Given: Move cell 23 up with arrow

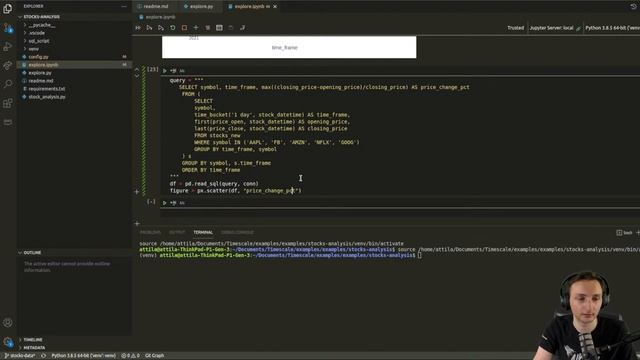Looking at the screenshot, I should [137, 69].
